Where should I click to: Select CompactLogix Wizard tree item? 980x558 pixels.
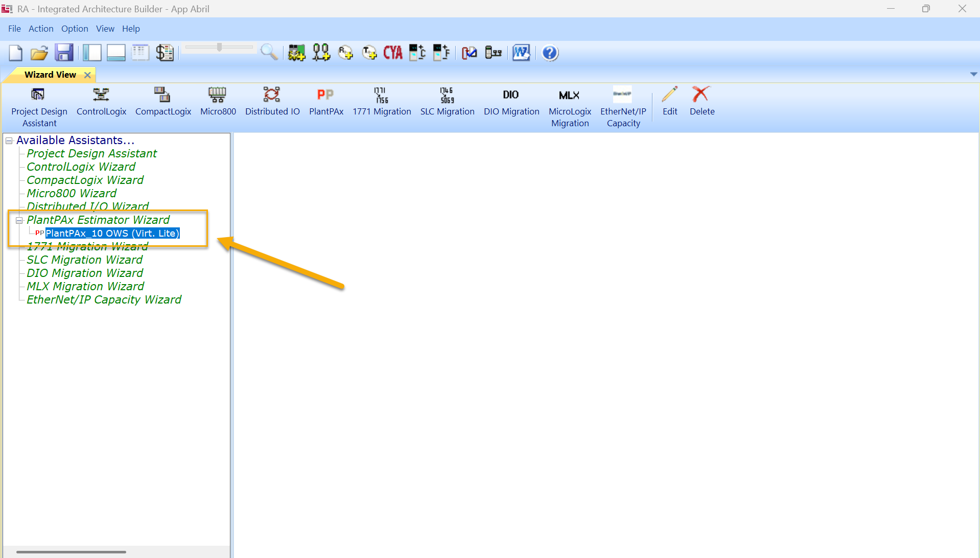coord(85,180)
